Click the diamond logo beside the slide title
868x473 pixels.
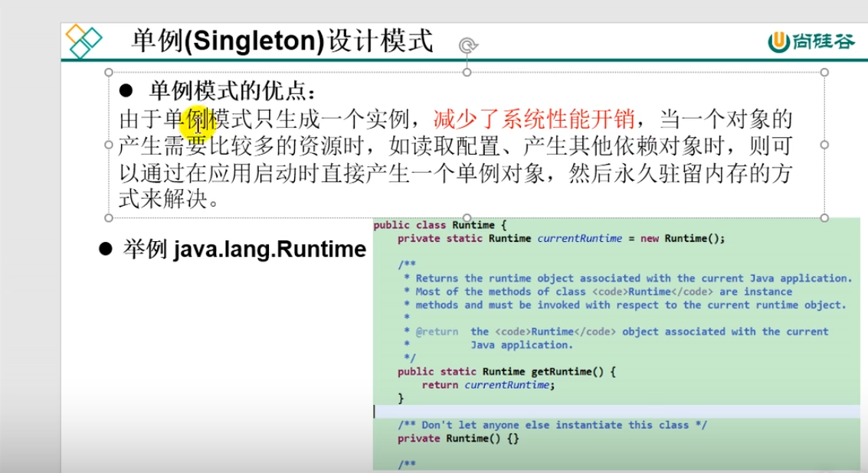[x=84, y=41]
